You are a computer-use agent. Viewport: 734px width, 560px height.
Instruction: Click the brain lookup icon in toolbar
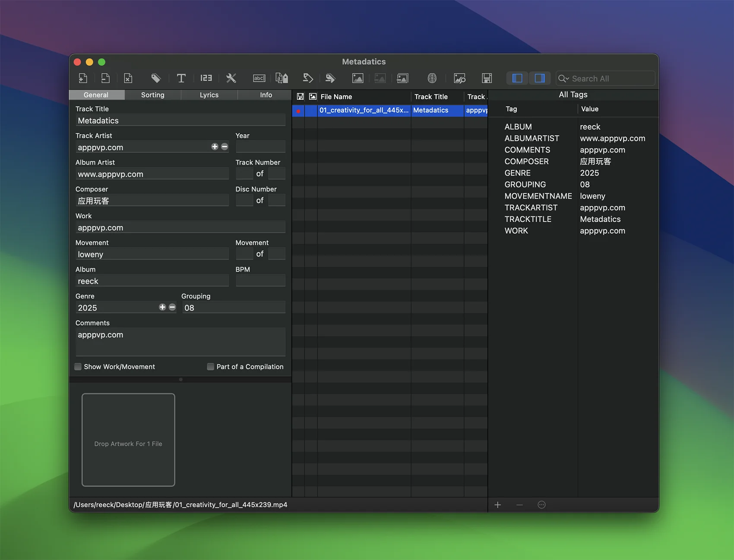pos(432,78)
